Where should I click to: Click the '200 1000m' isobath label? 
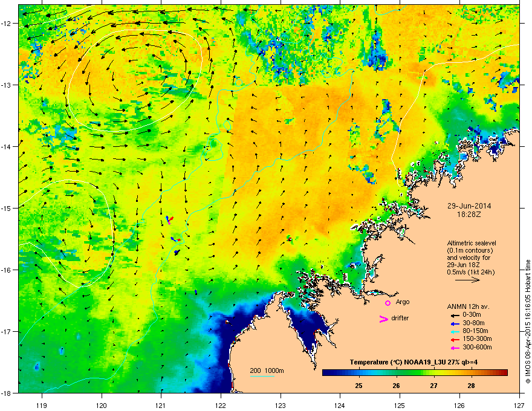click(267, 371)
